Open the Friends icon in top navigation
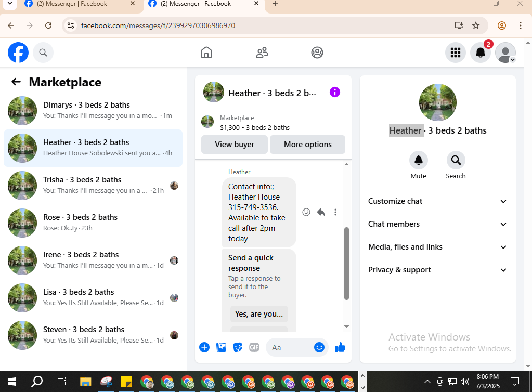The height and width of the screenshot is (392, 532). 262,53
